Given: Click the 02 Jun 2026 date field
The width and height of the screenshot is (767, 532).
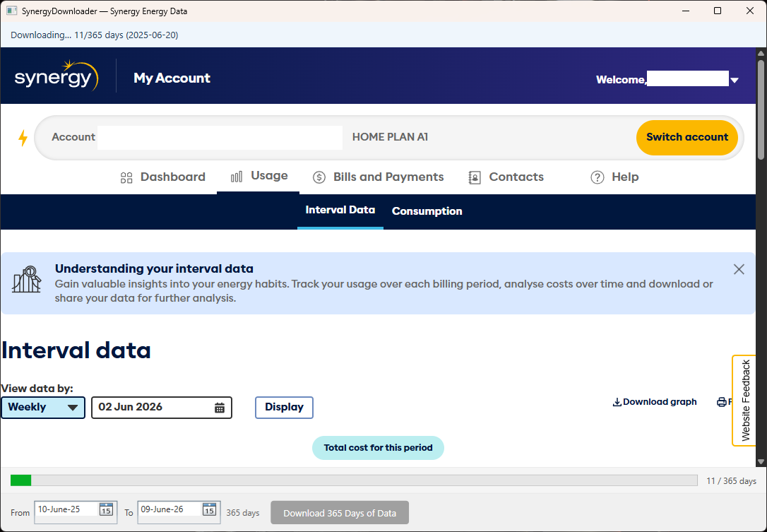Looking at the screenshot, I should click(x=162, y=407).
